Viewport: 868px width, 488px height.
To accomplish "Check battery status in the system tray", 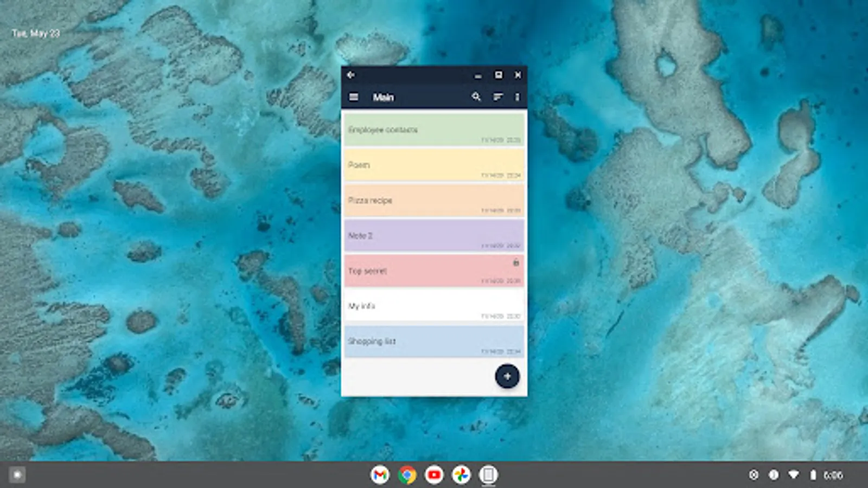I will [813, 475].
